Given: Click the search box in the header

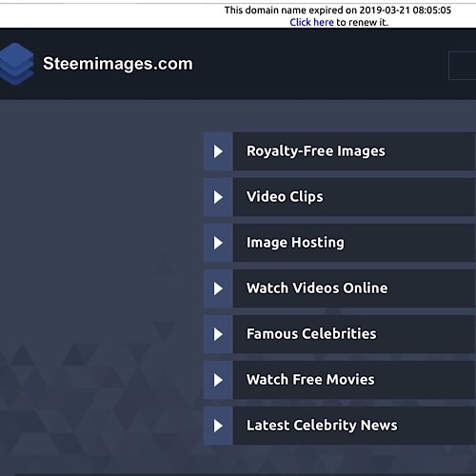Looking at the screenshot, I should coord(463,66).
